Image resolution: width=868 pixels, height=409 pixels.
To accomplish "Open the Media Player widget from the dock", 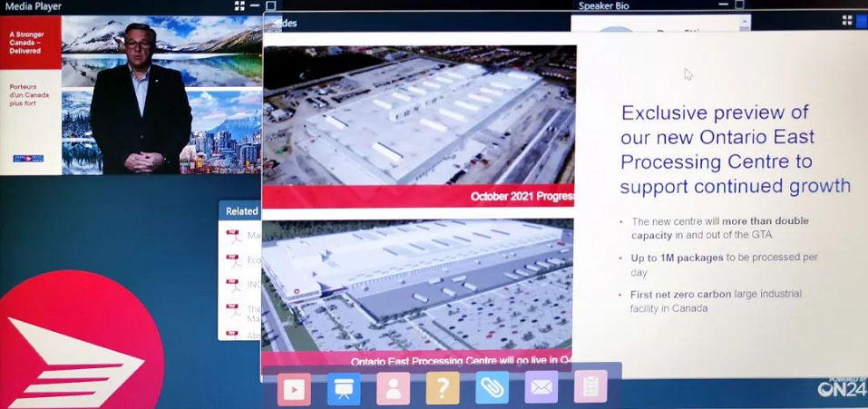I will 294,389.
